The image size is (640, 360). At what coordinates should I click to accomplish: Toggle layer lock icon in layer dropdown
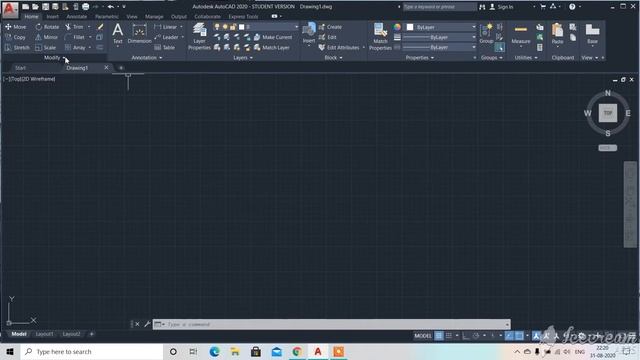click(x=233, y=27)
